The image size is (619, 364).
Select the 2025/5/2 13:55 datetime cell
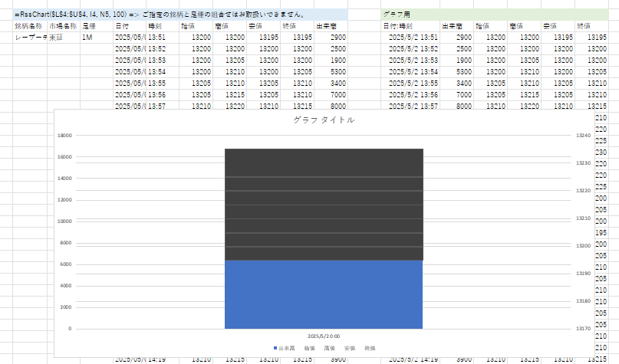pyautogui.click(x=410, y=84)
